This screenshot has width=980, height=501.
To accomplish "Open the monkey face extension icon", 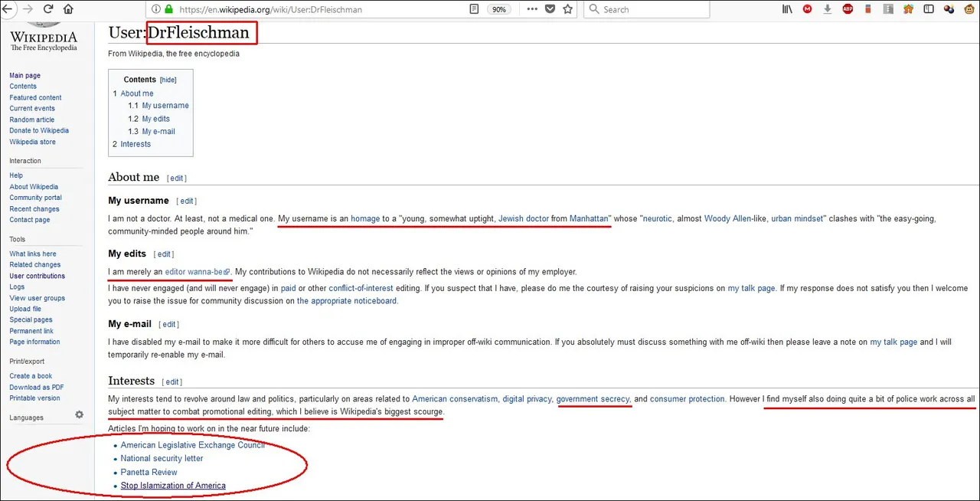I will [969, 9].
